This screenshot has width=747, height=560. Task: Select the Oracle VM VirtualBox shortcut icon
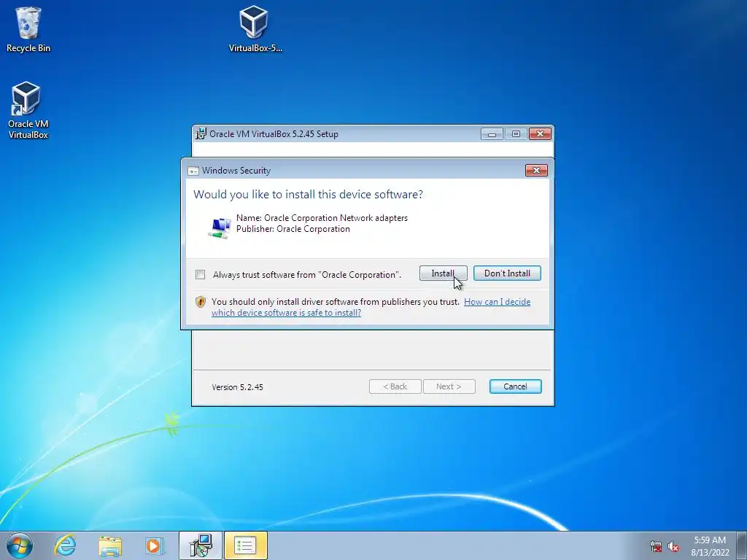coord(28,111)
